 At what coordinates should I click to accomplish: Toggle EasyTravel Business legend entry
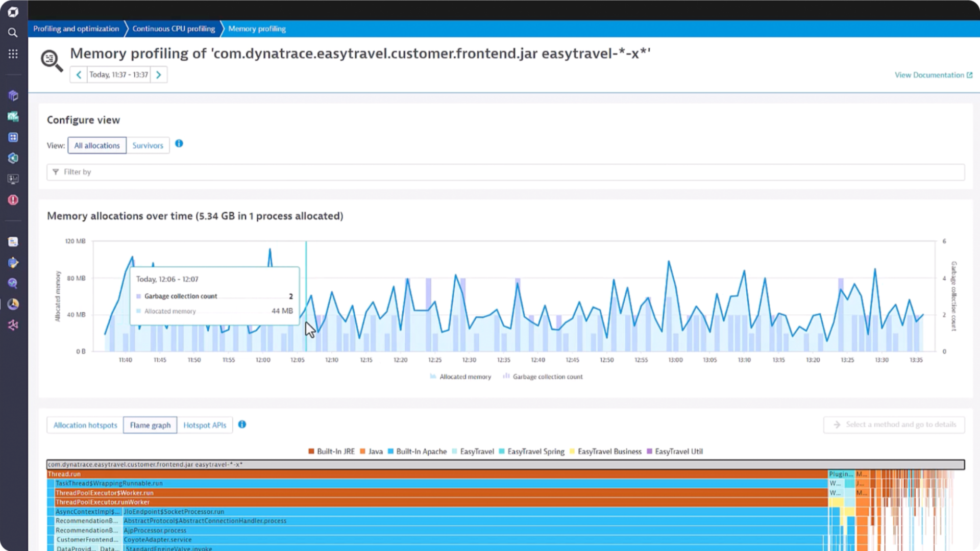tap(605, 452)
